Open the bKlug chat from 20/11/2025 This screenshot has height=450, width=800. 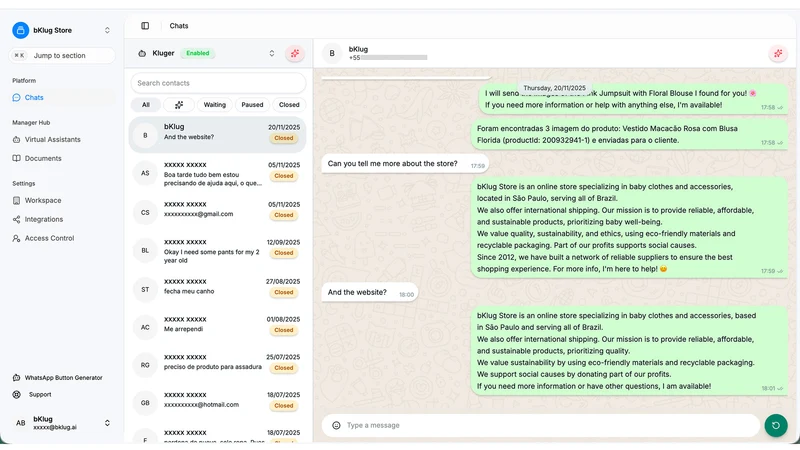[x=217, y=135]
